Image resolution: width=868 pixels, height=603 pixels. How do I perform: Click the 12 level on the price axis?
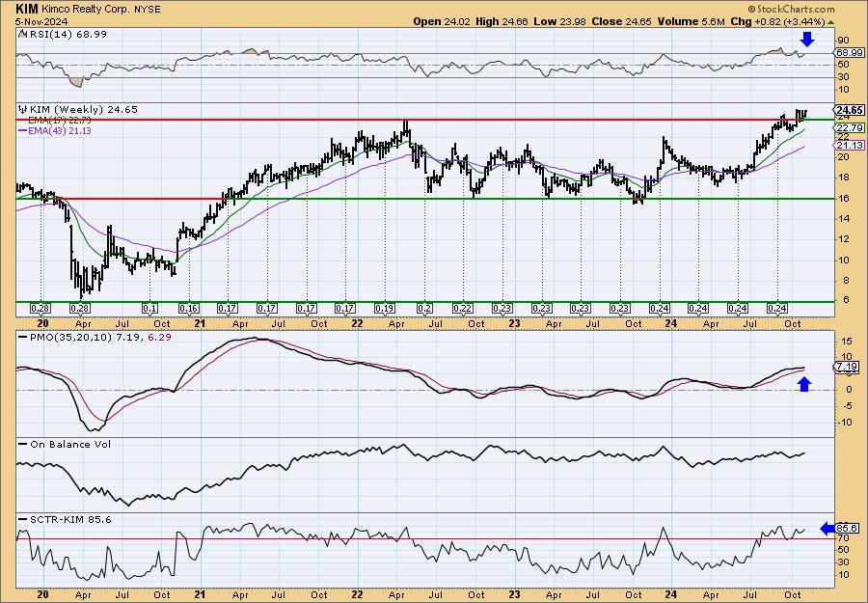coord(843,240)
